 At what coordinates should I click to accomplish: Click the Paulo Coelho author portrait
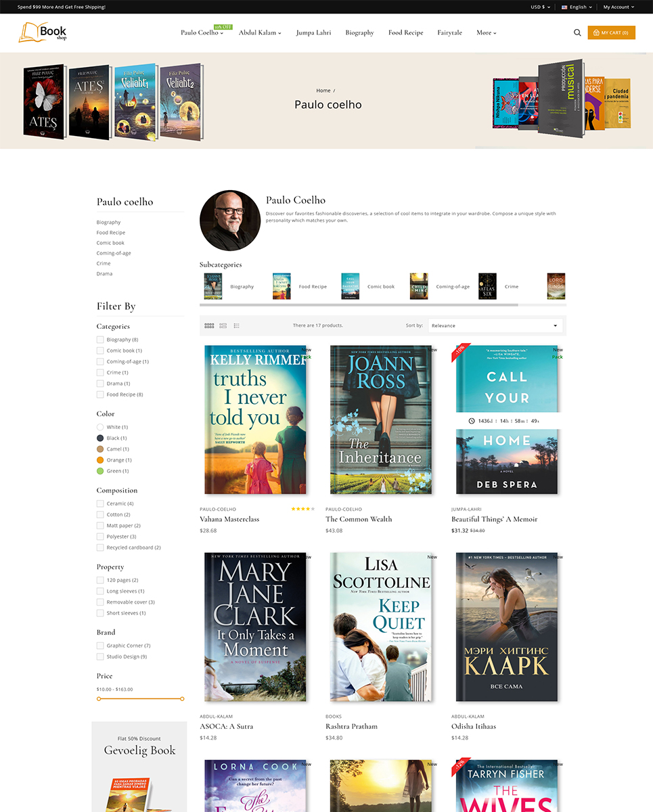230,221
